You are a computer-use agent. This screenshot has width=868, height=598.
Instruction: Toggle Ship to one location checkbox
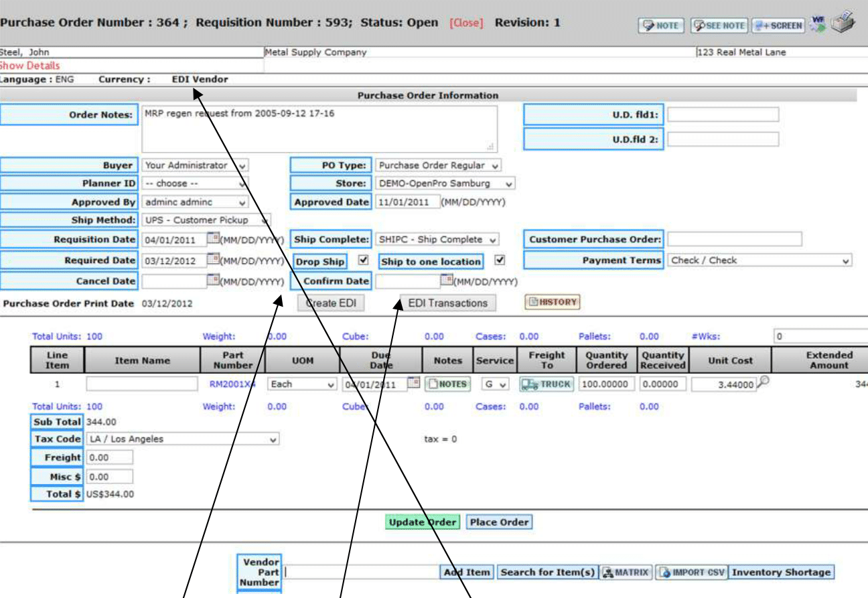pos(499,260)
